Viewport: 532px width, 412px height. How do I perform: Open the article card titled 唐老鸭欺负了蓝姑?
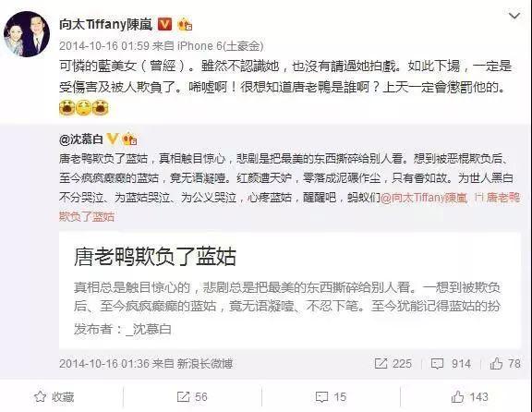click(x=290, y=290)
